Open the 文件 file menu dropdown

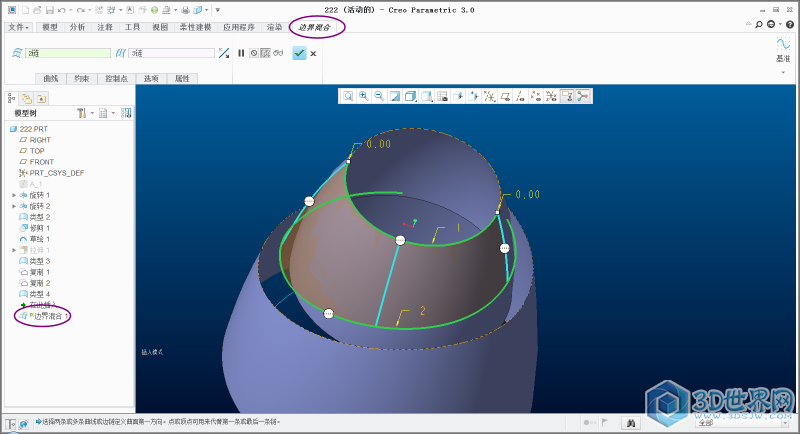18,27
